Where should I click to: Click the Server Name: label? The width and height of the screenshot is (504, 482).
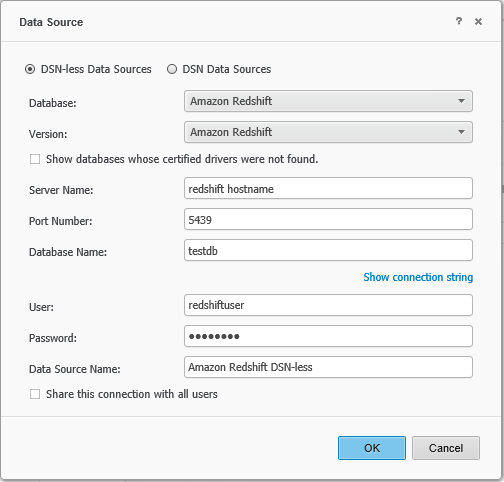(61, 190)
